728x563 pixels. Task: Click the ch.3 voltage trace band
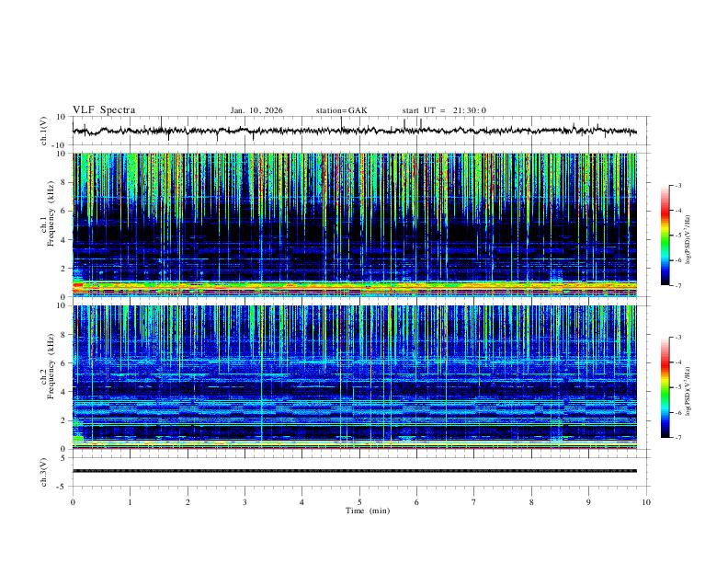tap(354, 471)
